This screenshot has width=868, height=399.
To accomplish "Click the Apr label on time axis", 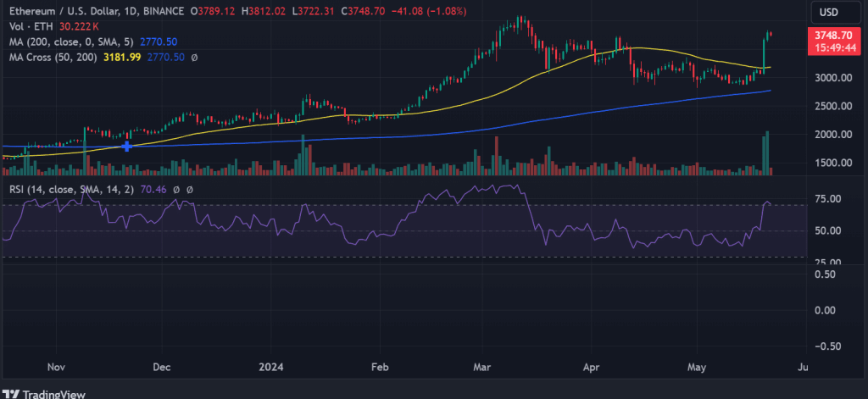I will [x=591, y=367].
